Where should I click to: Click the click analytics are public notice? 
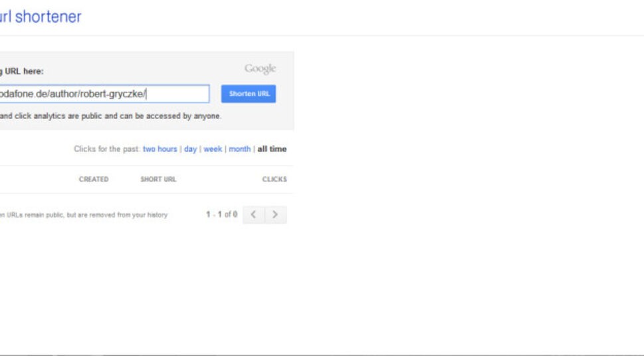110,116
